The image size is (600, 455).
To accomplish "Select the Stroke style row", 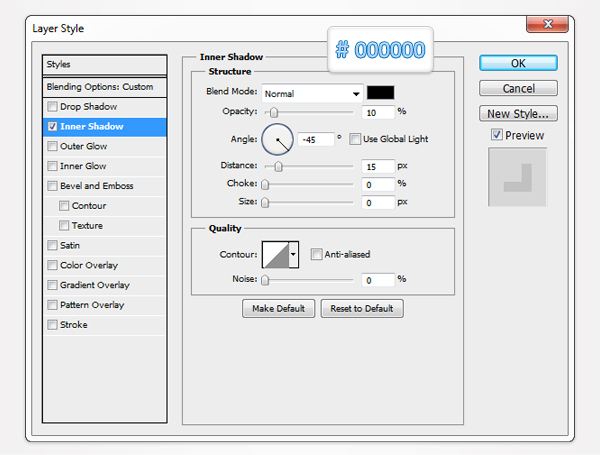I will 104,325.
